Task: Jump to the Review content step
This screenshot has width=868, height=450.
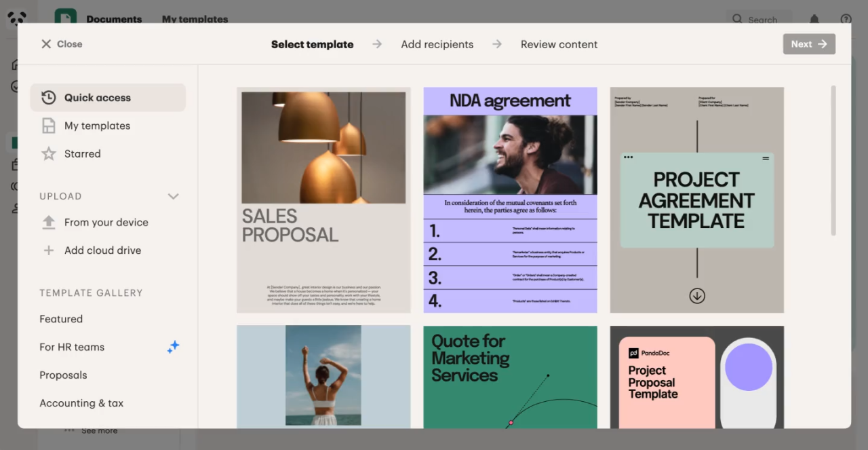Action: tap(559, 44)
